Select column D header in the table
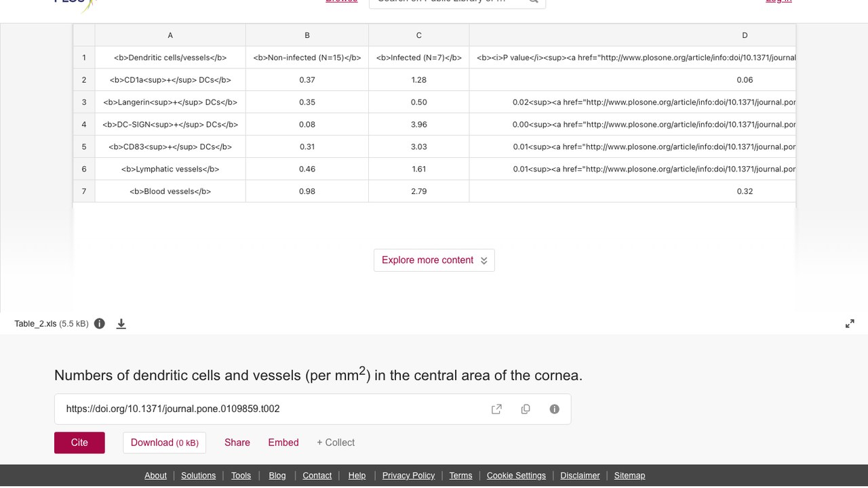This screenshot has height=488, width=868. coord(633,35)
